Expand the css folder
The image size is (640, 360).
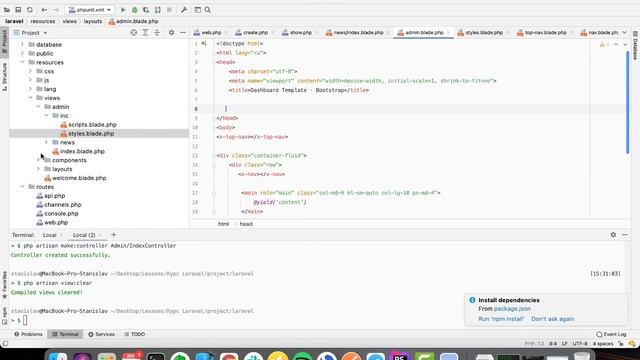pyautogui.click(x=30, y=71)
